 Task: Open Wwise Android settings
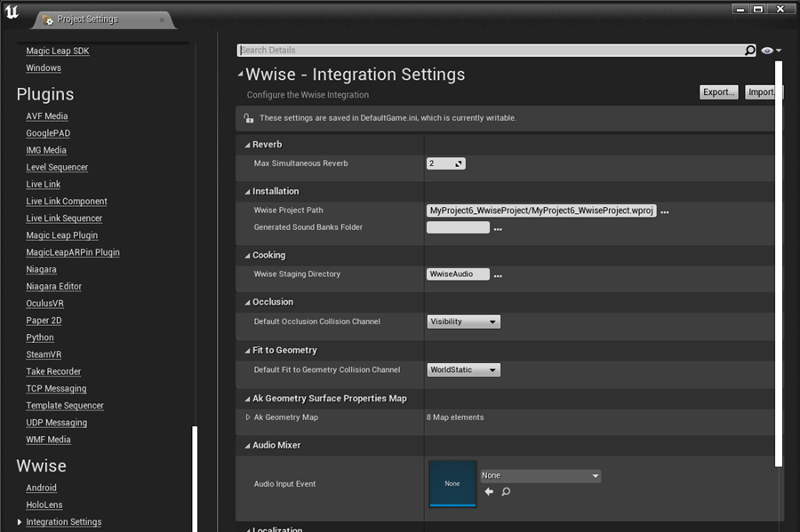coord(41,488)
